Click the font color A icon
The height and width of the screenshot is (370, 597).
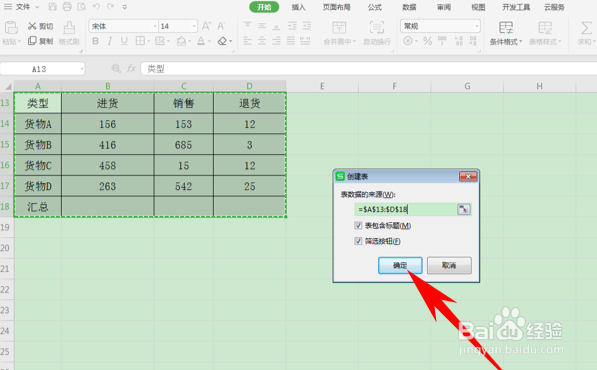201,41
